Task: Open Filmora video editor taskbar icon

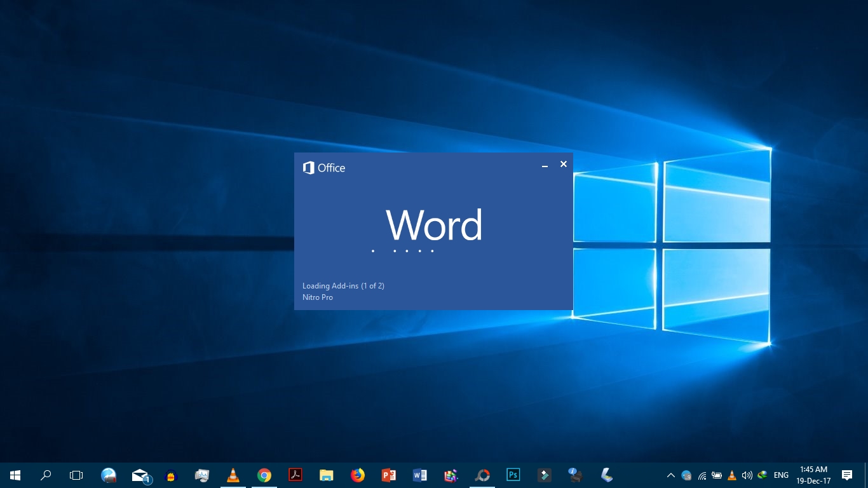Action: 545,475
